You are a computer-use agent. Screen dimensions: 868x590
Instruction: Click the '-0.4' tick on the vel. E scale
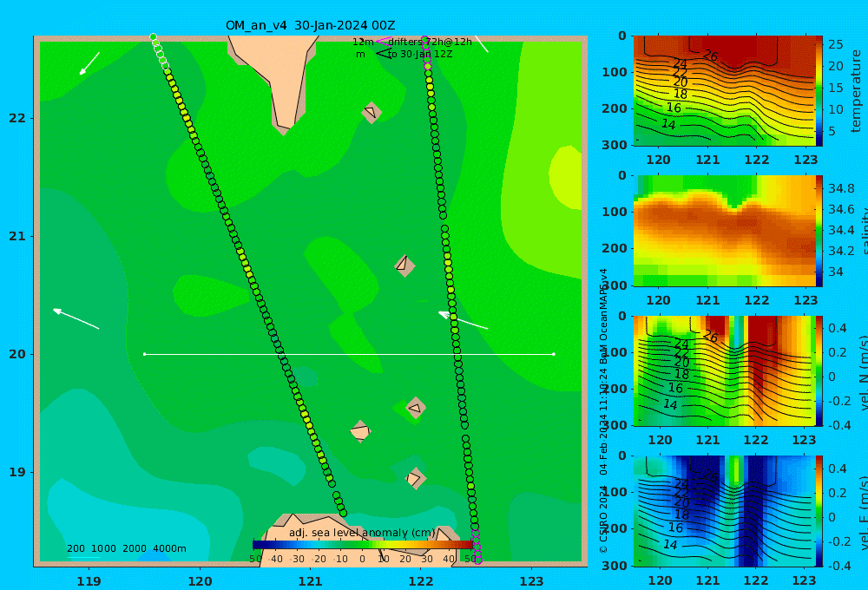coord(840,566)
